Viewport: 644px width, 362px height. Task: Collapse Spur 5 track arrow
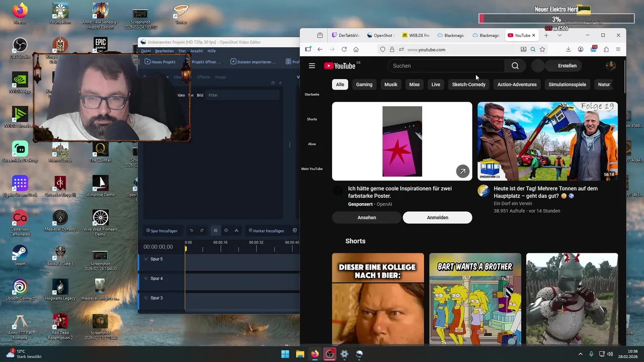[x=146, y=259]
